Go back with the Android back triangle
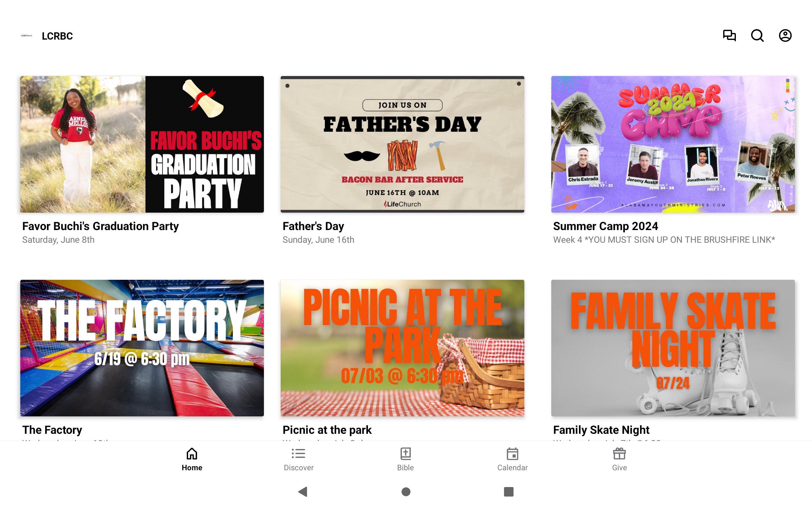Screen dimensions: 812x507 303,491
